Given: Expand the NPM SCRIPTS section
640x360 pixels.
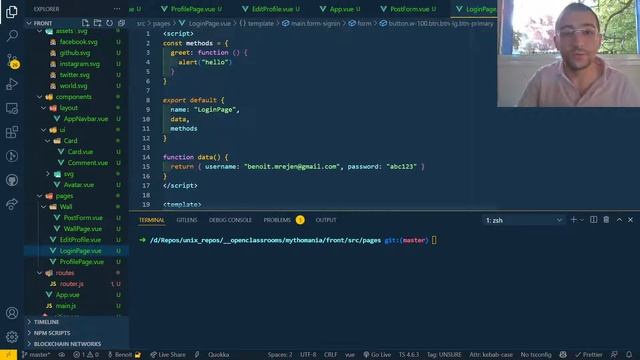Looking at the screenshot, I should coord(77,333).
